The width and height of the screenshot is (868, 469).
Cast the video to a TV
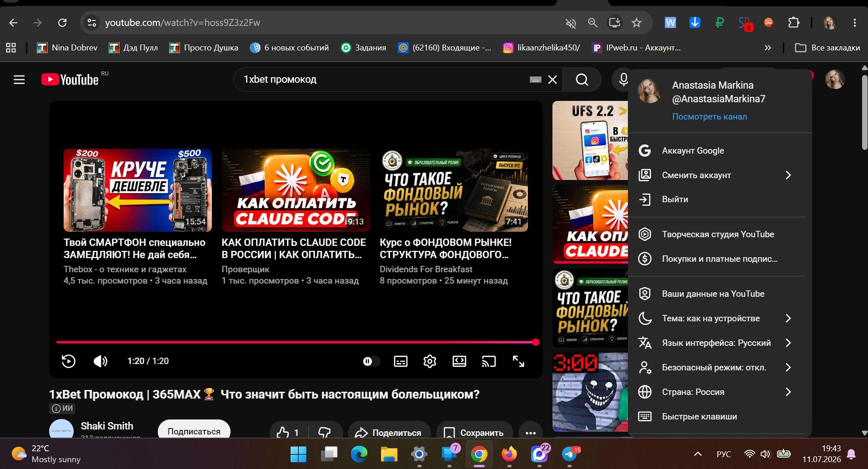pos(489,361)
